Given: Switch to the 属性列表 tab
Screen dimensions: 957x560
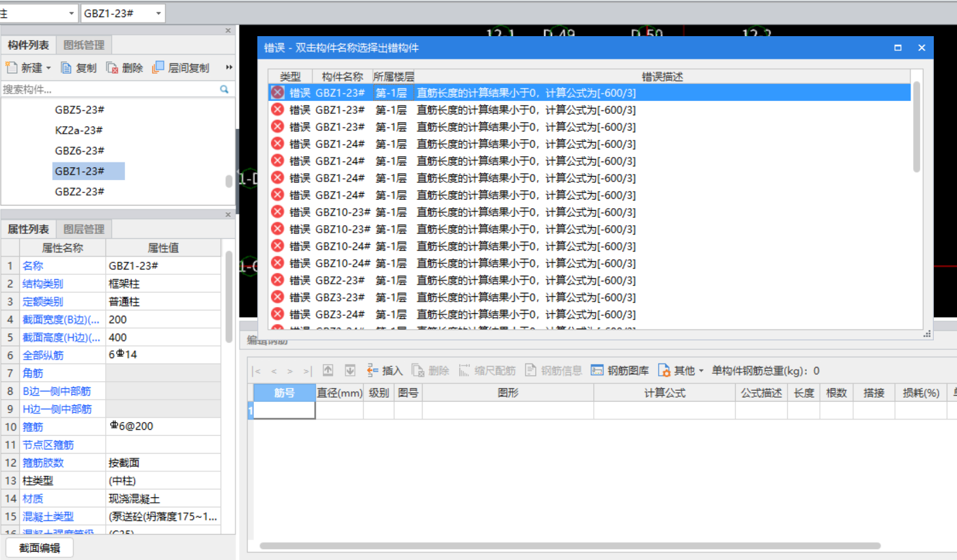Looking at the screenshot, I should pyautogui.click(x=28, y=229).
